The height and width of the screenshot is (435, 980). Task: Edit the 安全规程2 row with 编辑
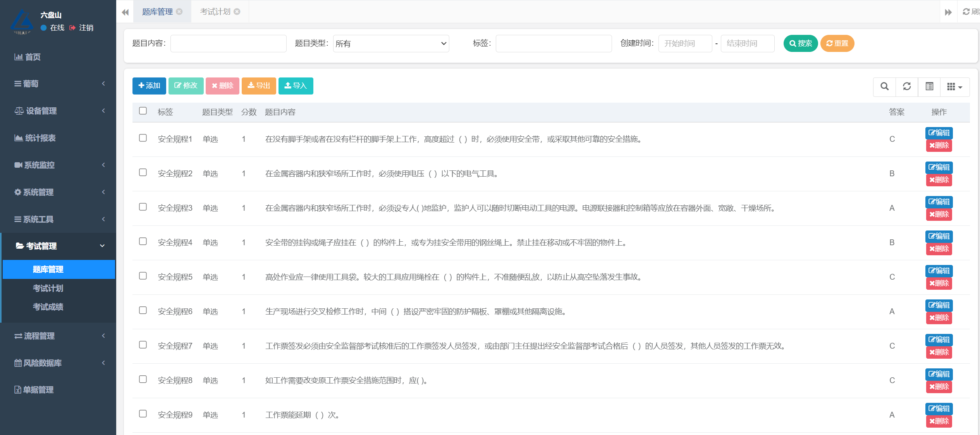939,167
